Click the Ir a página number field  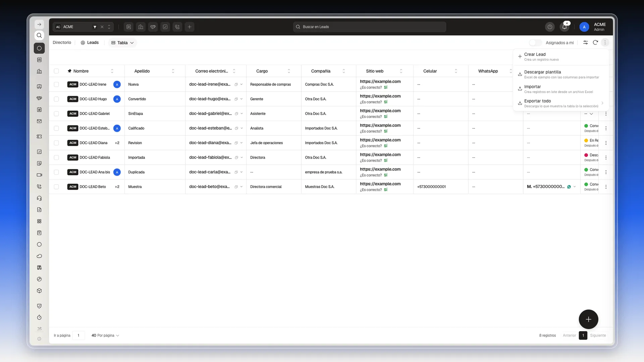click(x=78, y=336)
